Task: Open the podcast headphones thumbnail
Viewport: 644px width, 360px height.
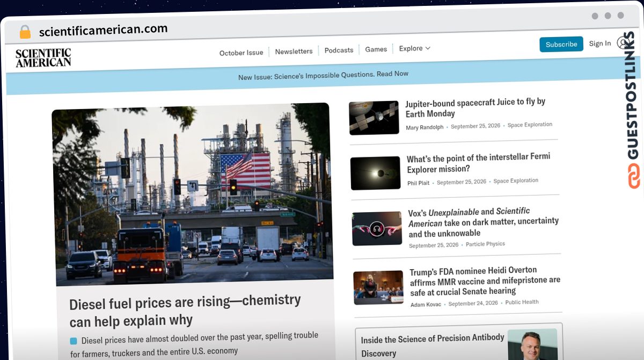Action: (377, 228)
